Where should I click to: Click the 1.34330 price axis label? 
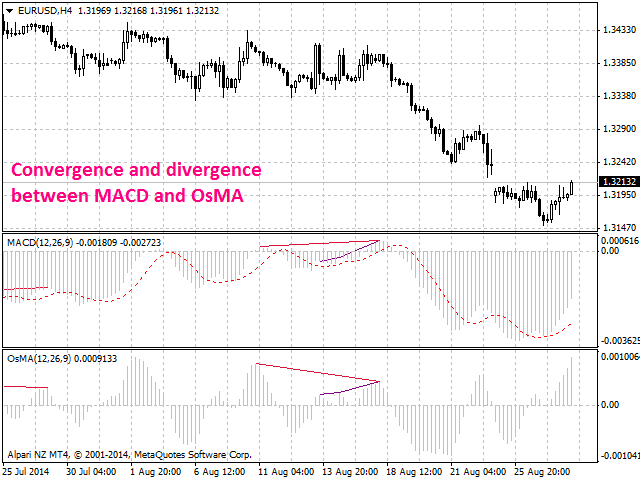tap(618, 31)
